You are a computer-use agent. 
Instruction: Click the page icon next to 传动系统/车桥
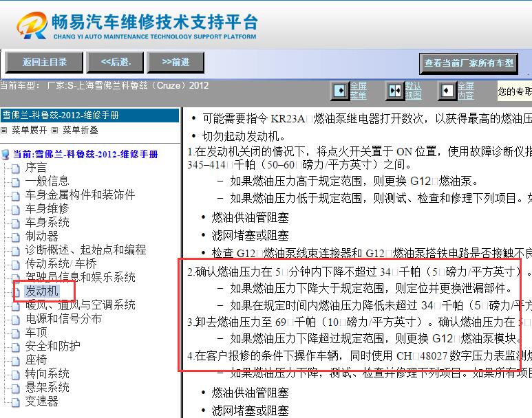[16, 265]
